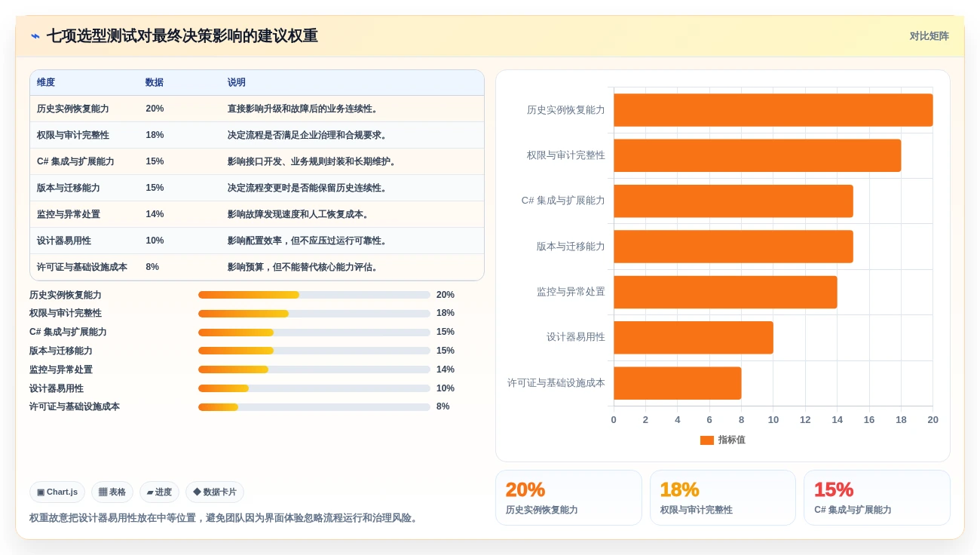Click chart x-axis tick 10
980x555 pixels.
(773, 420)
